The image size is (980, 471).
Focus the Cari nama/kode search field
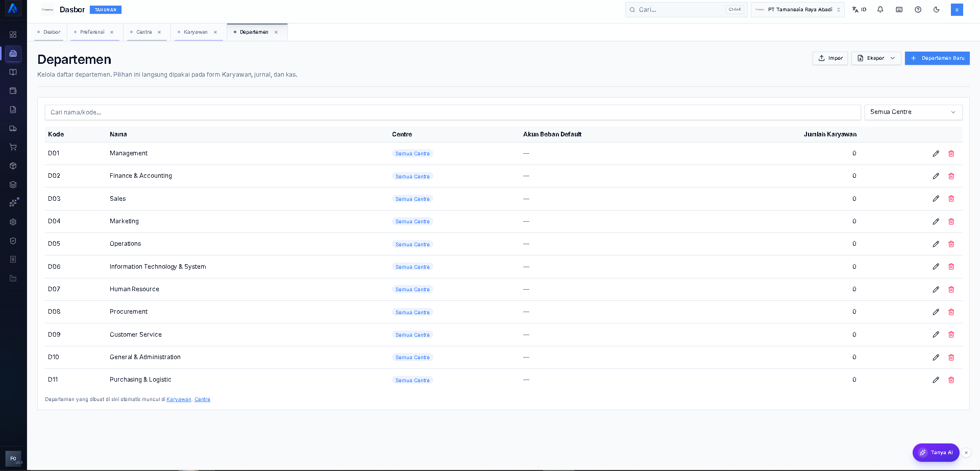(x=453, y=112)
